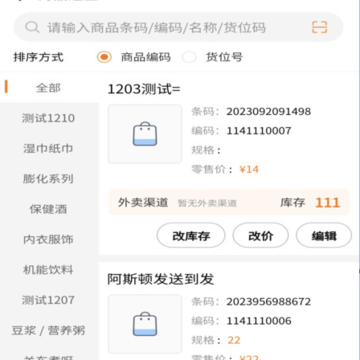Click product code 1141110006

[259, 321]
